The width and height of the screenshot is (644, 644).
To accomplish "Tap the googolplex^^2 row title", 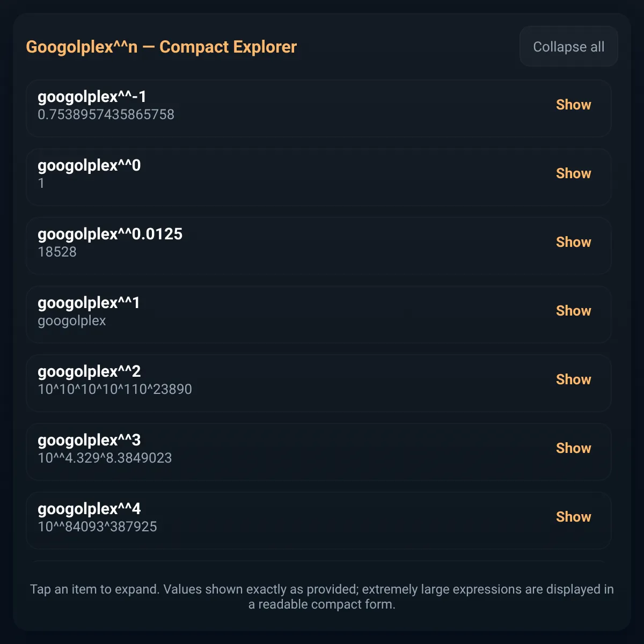I will click(x=89, y=372).
